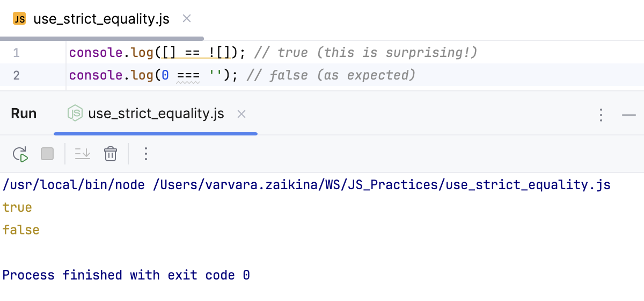Click the editor tab bar scrollbar

102,39
